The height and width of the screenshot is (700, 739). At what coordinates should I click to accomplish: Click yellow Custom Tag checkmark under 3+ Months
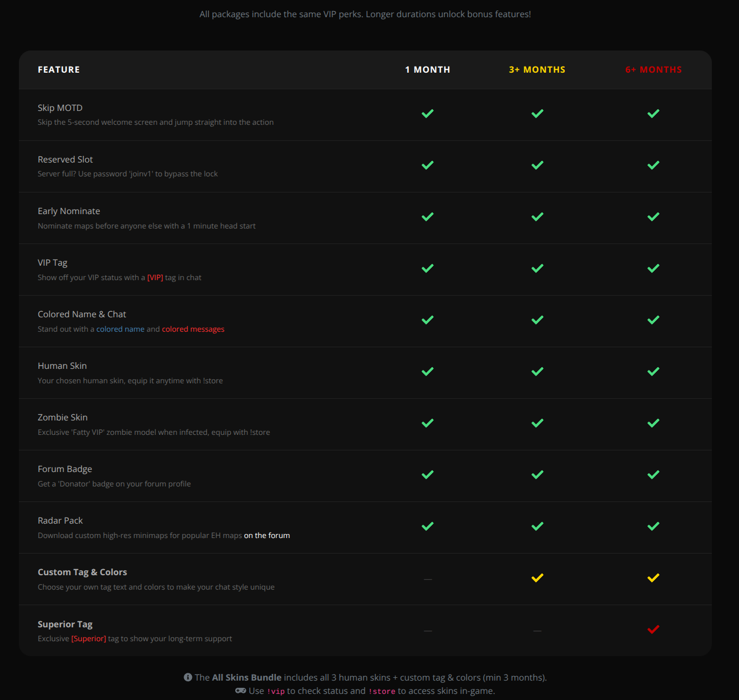click(x=537, y=578)
